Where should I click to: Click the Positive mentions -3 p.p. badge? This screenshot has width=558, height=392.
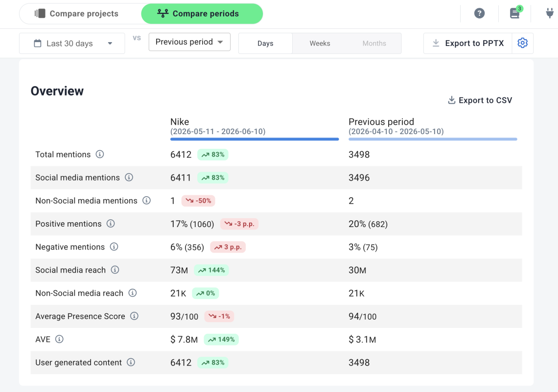tap(239, 224)
